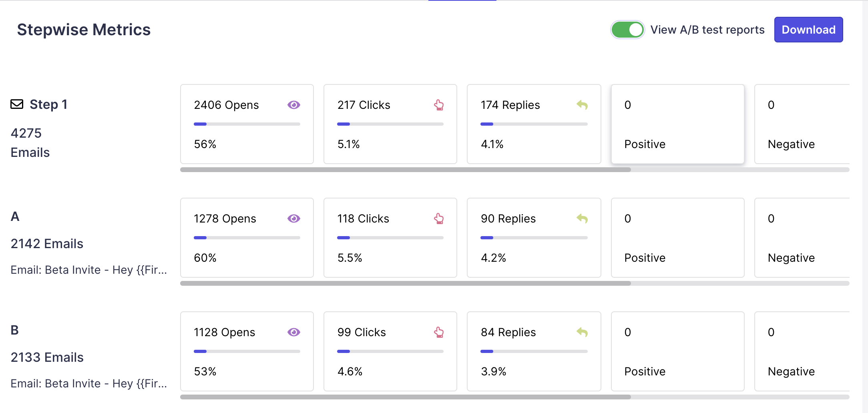Click the eye icon on 1278 Opens card
868x413 pixels.
click(293, 219)
